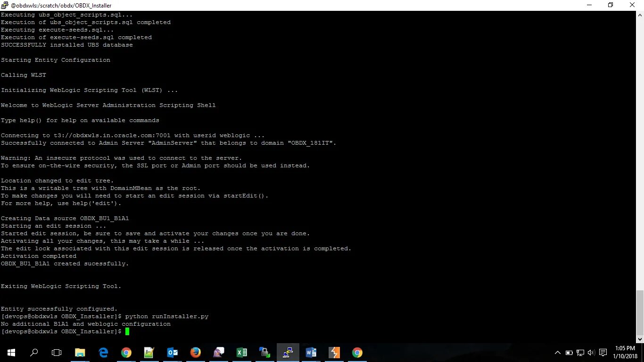Click 'To ensure on-the-wire security' line
Screen dimensions: 644x362
[155, 165]
